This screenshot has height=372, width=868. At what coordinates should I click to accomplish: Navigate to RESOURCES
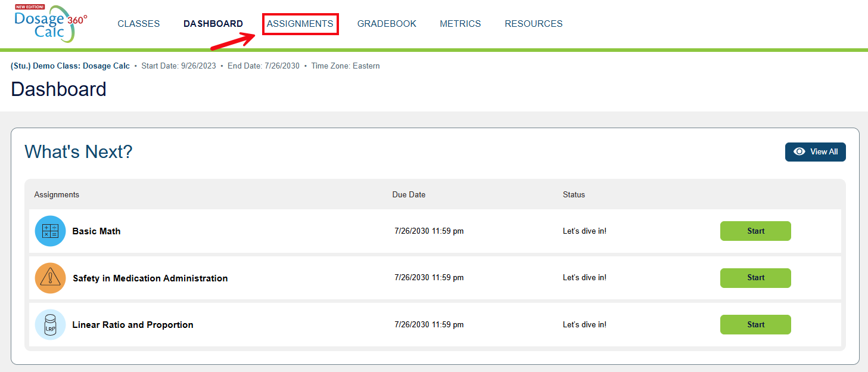(533, 24)
